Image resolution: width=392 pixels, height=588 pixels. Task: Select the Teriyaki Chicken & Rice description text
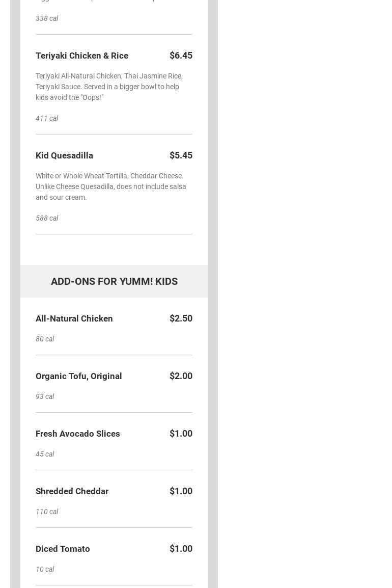point(109,87)
